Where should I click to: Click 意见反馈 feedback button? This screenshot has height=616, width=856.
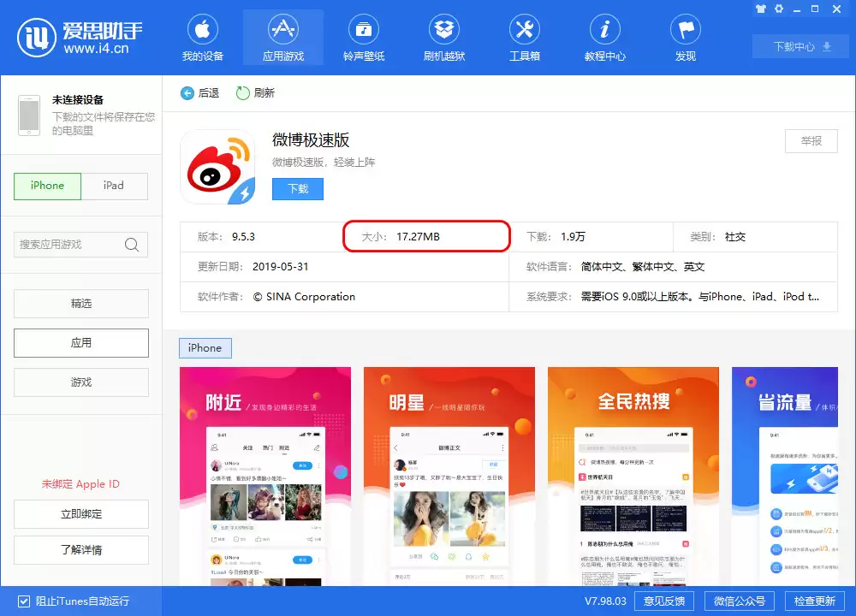pos(664,601)
